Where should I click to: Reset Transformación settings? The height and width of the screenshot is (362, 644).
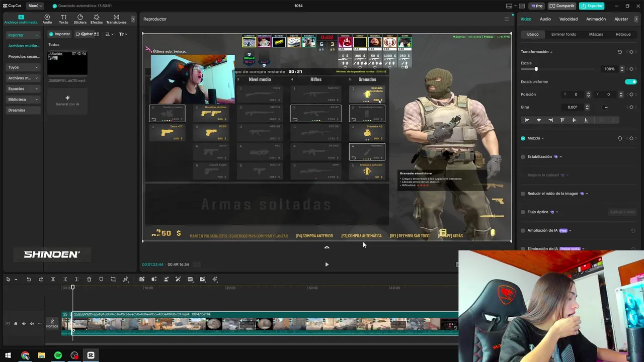620,52
